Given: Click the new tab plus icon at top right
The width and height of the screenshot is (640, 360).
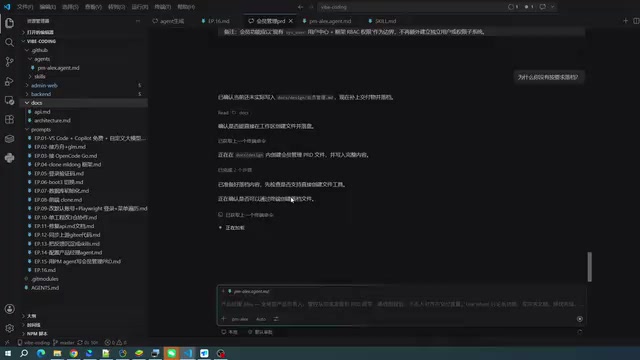Looking at the screenshot, I should click(625, 21).
